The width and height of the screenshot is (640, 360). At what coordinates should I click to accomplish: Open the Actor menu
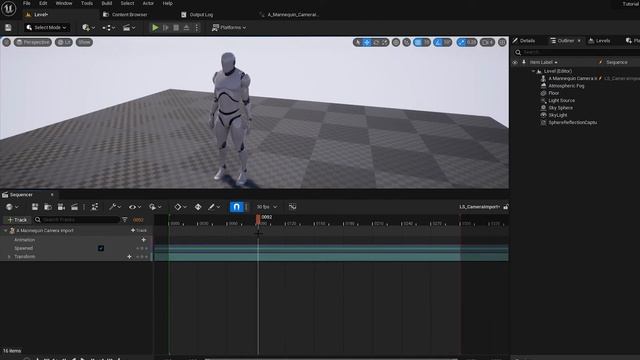click(148, 3)
